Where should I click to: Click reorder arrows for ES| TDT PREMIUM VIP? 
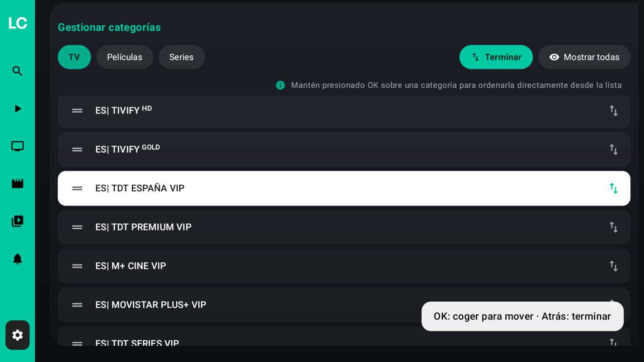click(613, 227)
